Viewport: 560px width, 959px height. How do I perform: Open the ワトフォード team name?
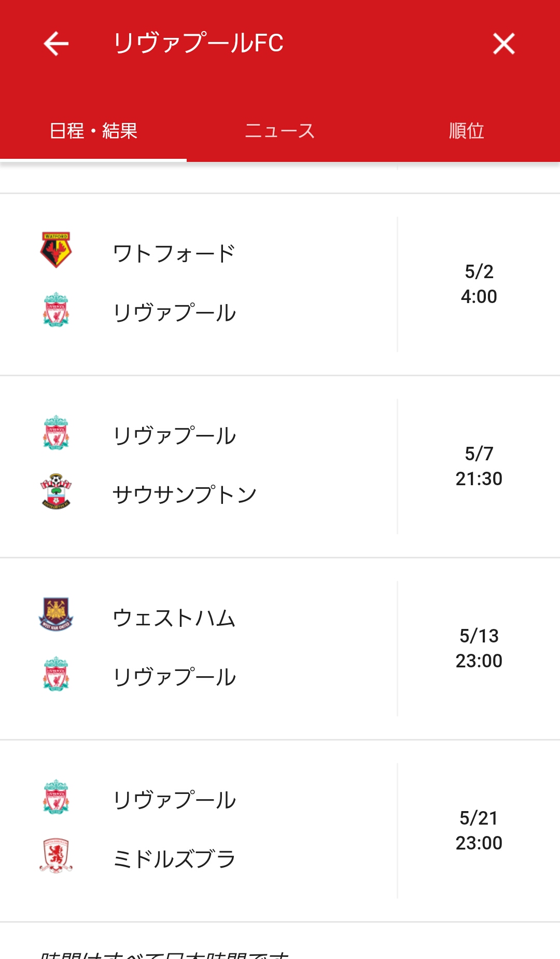tap(174, 254)
